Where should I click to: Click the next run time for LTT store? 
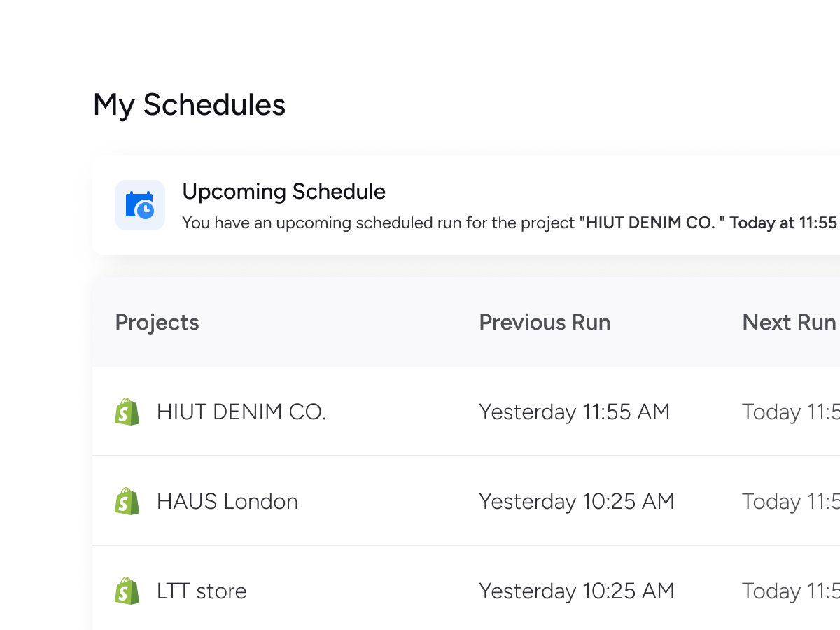791,591
